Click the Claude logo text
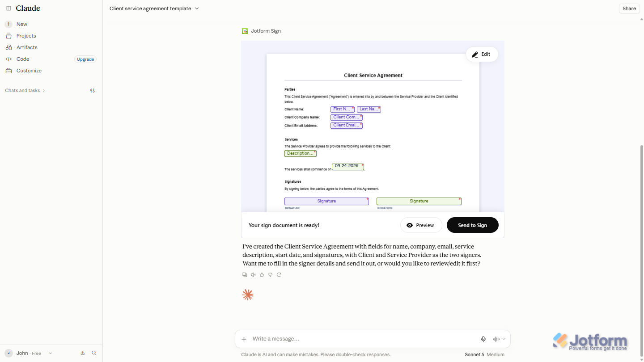The height and width of the screenshot is (362, 644). [28, 8]
